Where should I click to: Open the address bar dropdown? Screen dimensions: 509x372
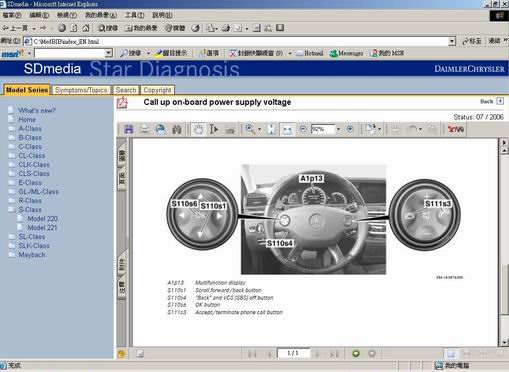452,41
